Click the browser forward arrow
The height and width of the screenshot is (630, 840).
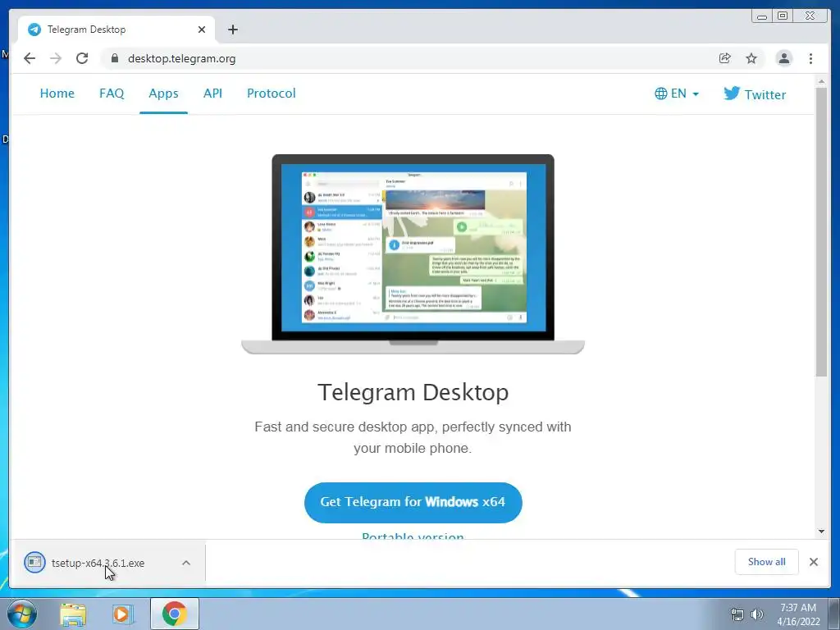[x=56, y=58]
